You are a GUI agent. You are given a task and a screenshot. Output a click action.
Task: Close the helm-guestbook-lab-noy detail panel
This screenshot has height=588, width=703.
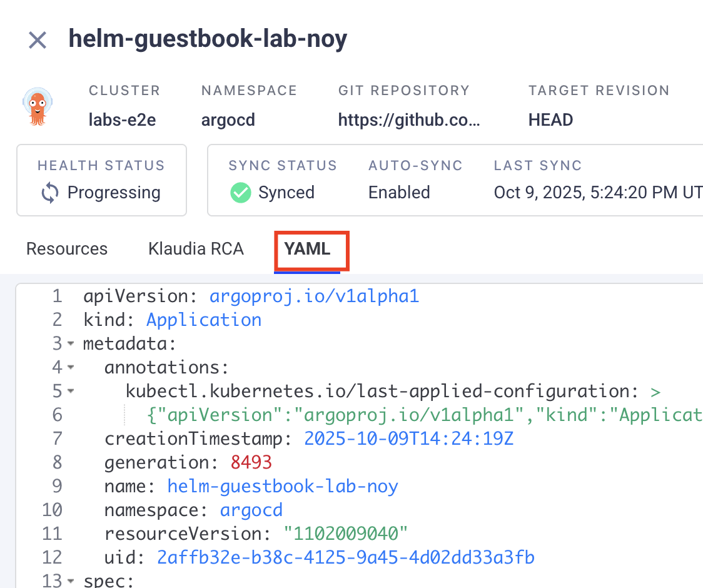(38, 39)
